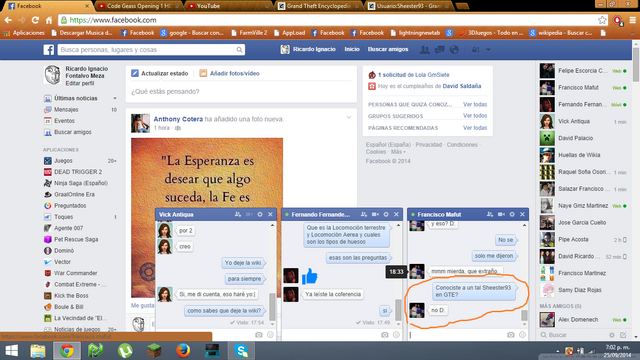
Task: Reload the page in Chrome
Action: (x=35, y=20)
